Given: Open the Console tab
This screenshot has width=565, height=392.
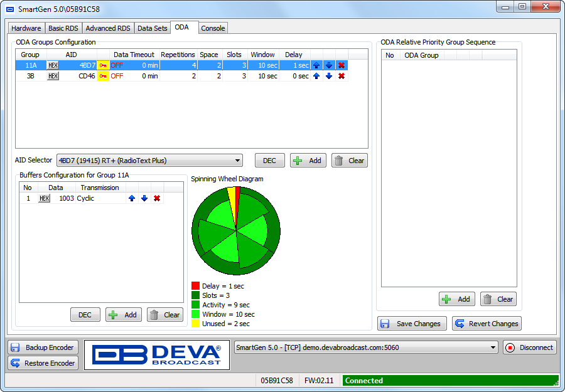Looking at the screenshot, I should click(x=213, y=28).
